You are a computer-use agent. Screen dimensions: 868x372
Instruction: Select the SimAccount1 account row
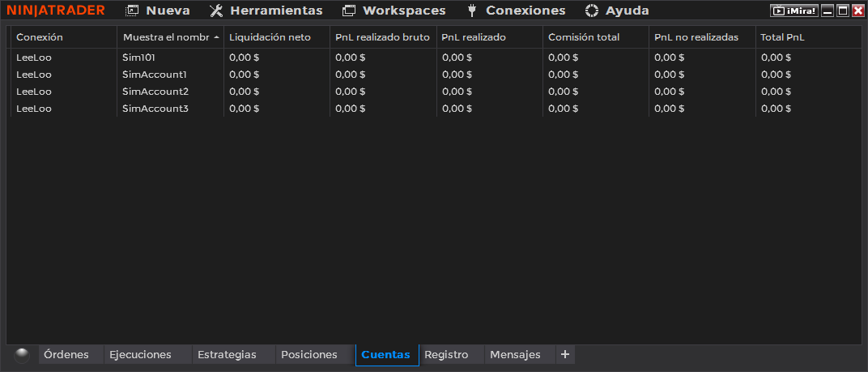(436, 75)
